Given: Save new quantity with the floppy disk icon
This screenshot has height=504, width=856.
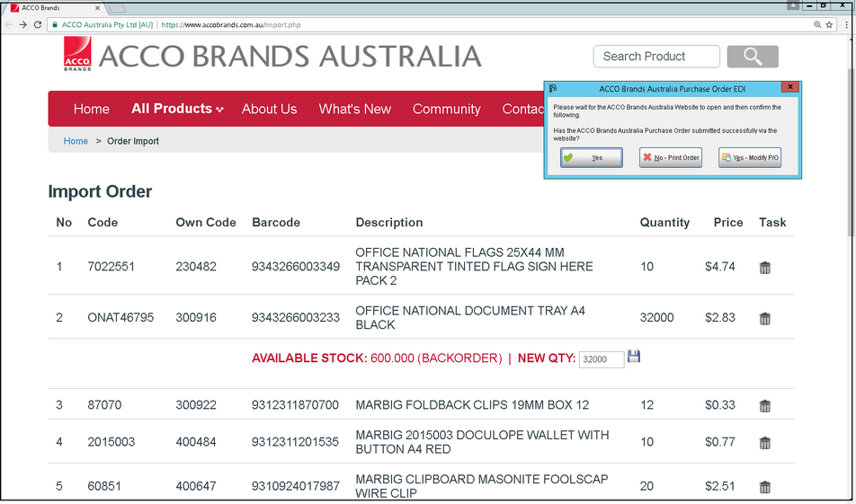Looking at the screenshot, I should pos(634,357).
